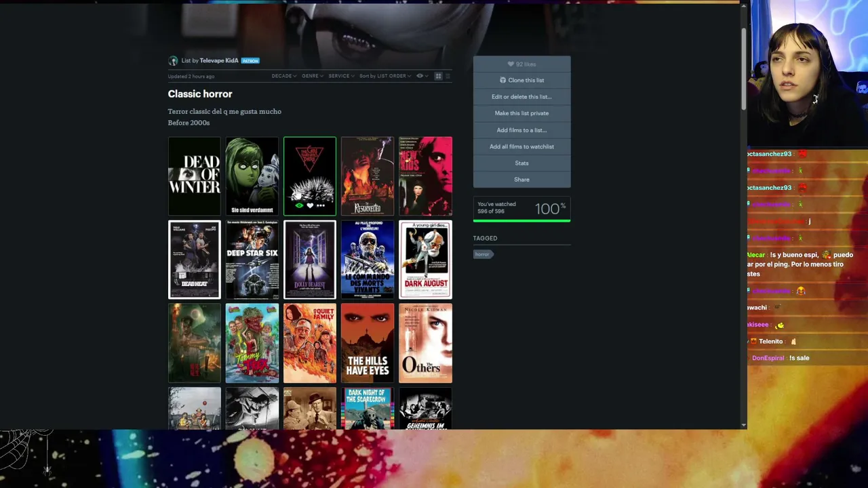Open the visibility eye filter

pos(422,76)
